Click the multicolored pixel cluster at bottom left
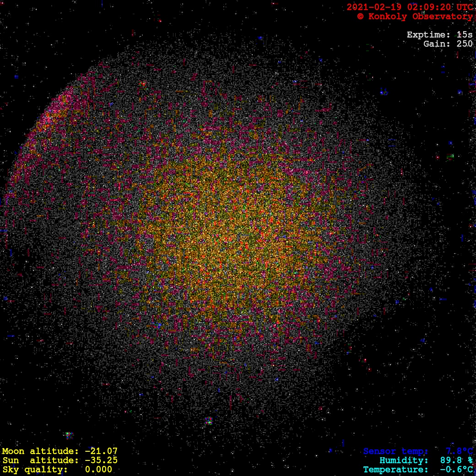This screenshot has height=476, width=476. coord(69,435)
